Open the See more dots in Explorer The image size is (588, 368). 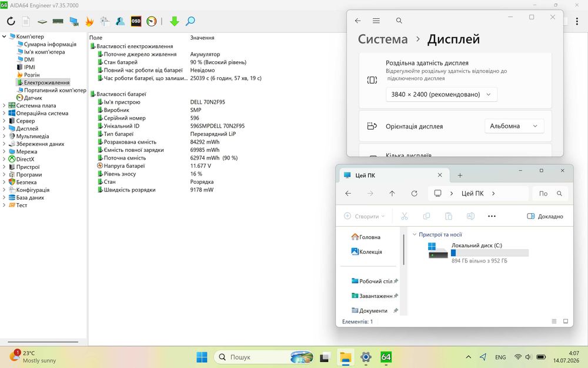(492, 216)
